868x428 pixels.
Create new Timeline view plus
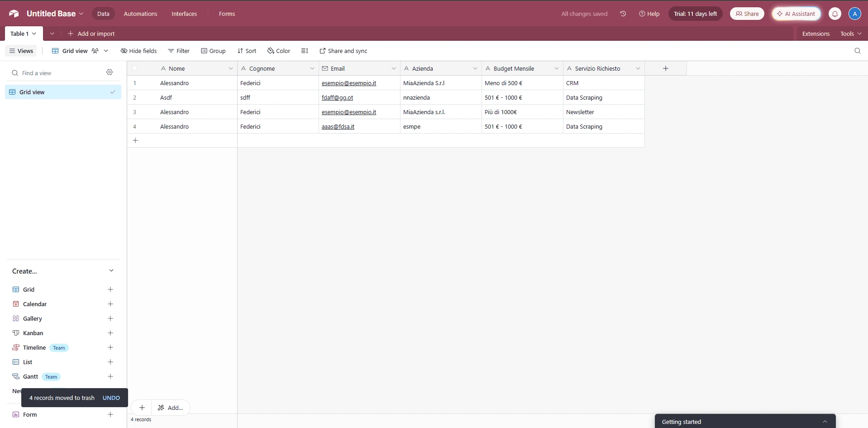pos(110,347)
